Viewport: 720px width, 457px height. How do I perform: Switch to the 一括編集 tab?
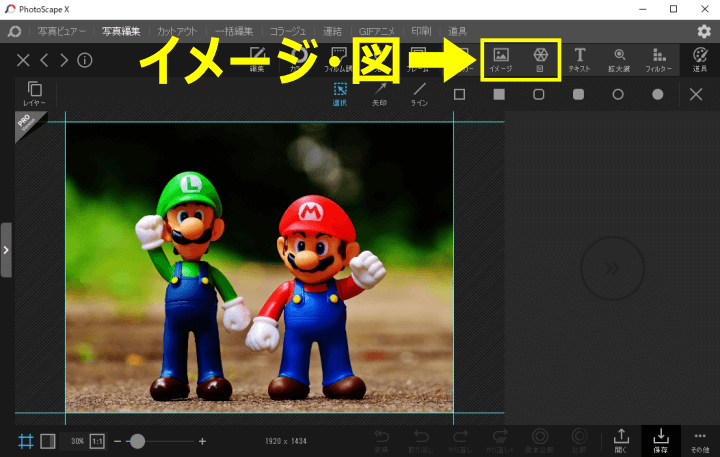(x=234, y=31)
